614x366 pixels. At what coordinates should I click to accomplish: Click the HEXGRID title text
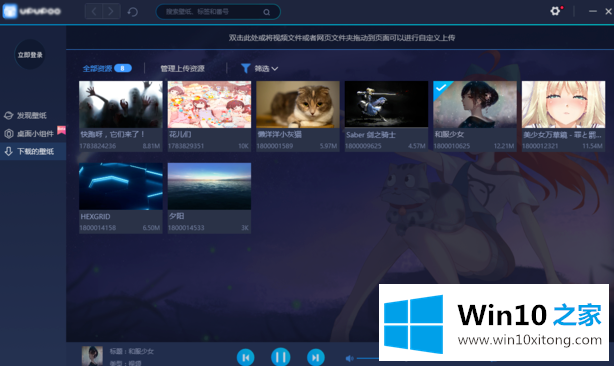click(x=95, y=216)
